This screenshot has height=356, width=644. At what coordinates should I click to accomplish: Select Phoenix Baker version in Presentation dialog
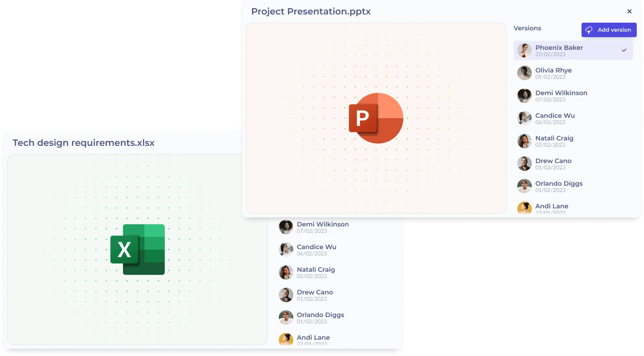(573, 50)
